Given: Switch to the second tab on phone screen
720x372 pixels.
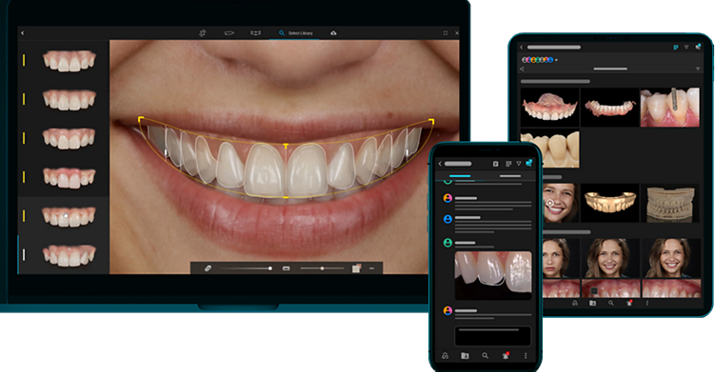Looking at the screenshot, I should (x=510, y=176).
